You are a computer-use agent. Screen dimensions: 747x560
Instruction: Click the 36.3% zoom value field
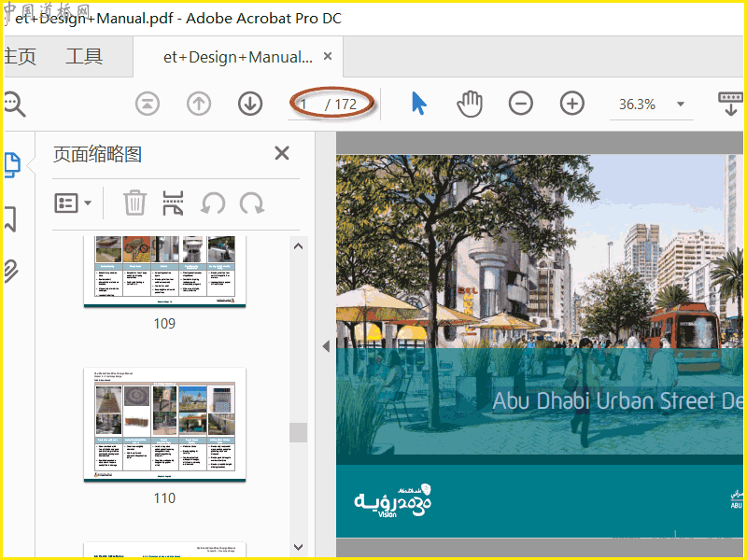(x=637, y=104)
